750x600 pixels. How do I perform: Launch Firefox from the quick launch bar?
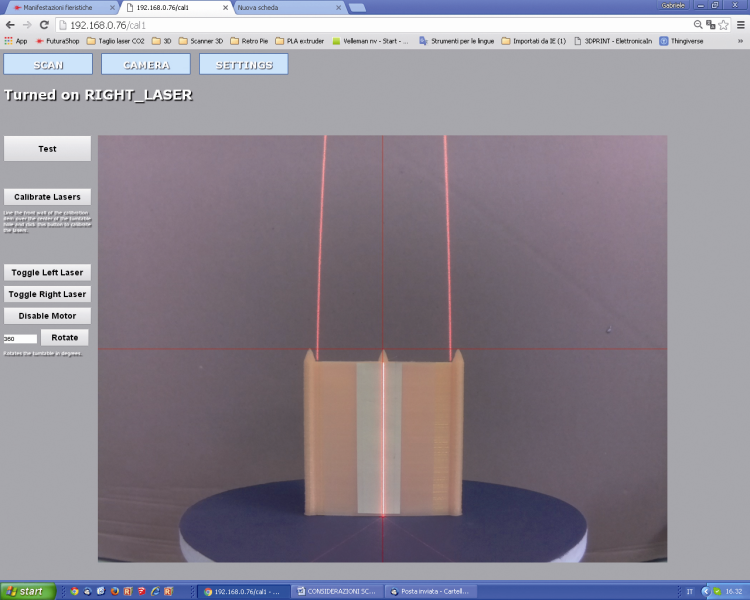point(115,591)
